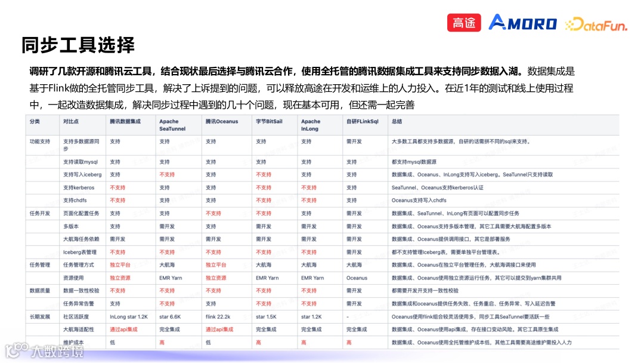Select the slide title 同步工具选择
This screenshot has width=644, height=363.
tap(78, 45)
